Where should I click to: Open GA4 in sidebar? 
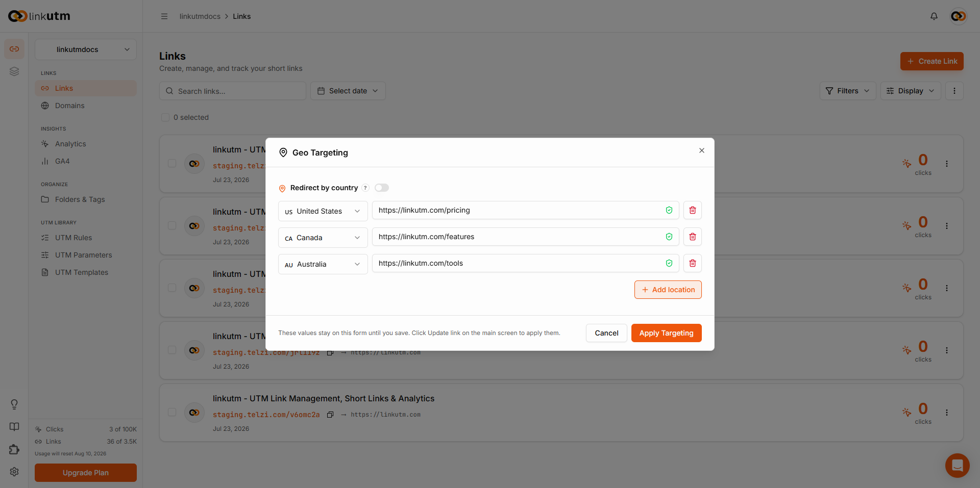(86, 161)
